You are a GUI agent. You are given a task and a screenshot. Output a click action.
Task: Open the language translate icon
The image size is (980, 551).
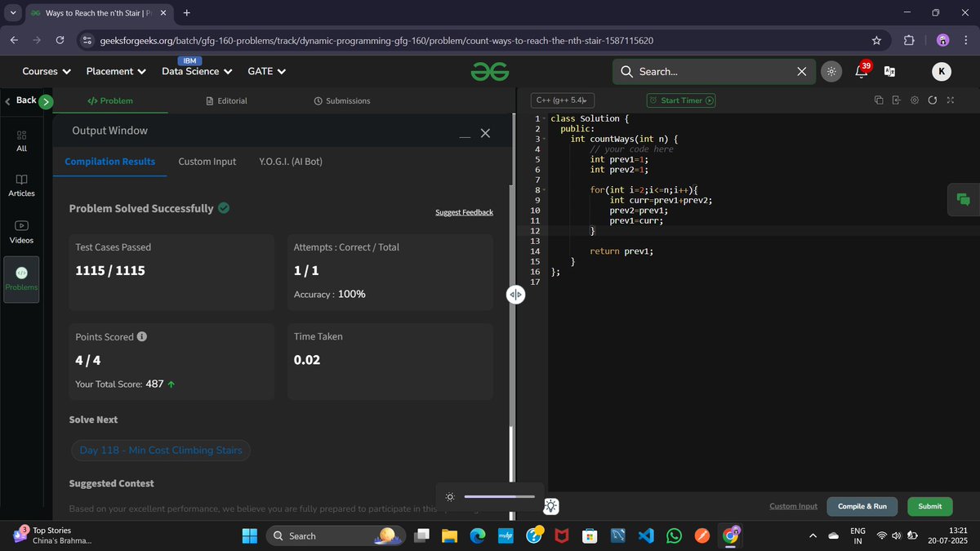(x=890, y=72)
